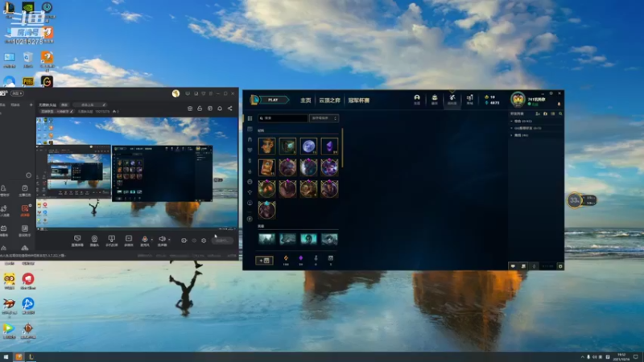Screen dimensions: 644x362
Task: Click the microphone icon in streaming toolbar
Action: click(x=145, y=241)
